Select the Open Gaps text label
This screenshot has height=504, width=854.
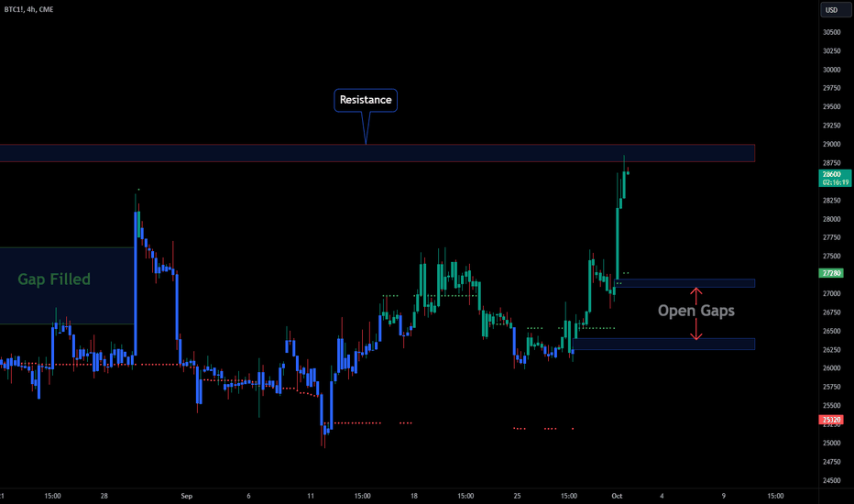pyautogui.click(x=696, y=311)
